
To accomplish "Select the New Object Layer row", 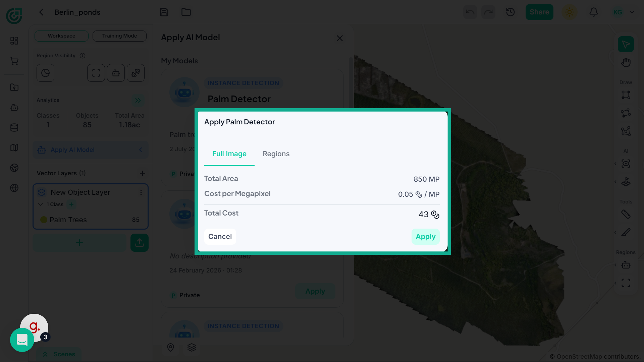I will pos(91,192).
